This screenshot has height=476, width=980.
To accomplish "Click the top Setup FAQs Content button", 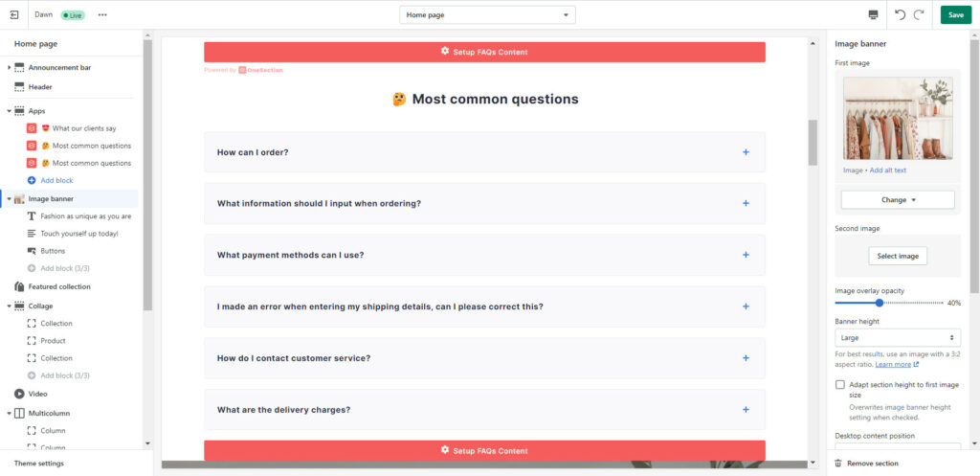I will [484, 52].
